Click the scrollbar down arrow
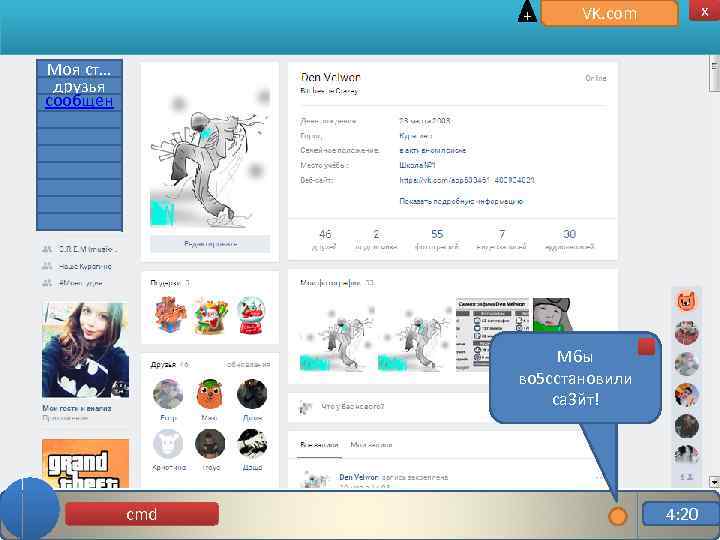This screenshot has height=540, width=720. (714, 481)
